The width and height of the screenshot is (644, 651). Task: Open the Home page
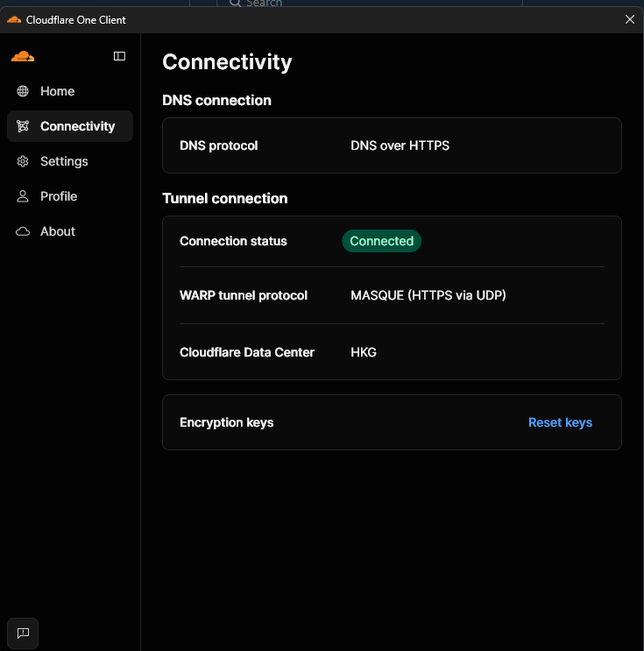[x=70, y=91]
